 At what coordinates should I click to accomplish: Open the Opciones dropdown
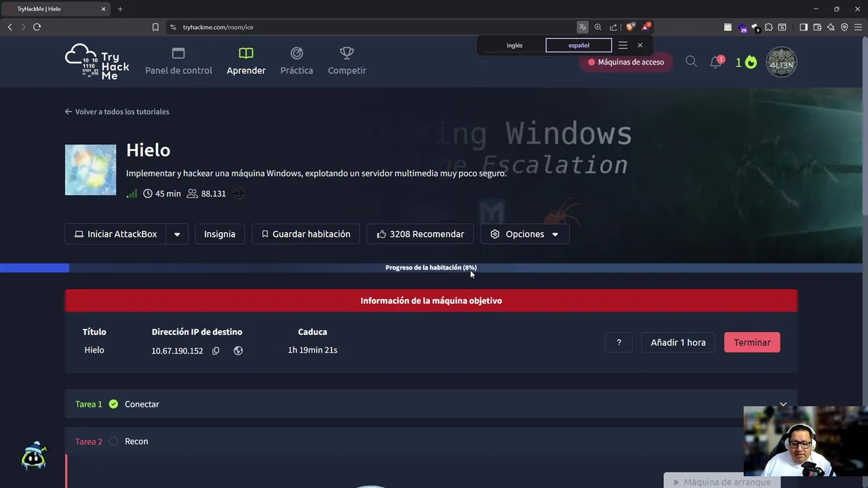pos(525,234)
